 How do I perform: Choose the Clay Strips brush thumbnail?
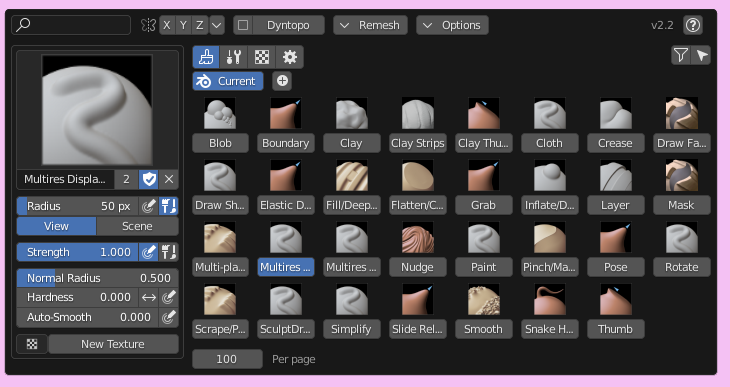click(x=418, y=113)
